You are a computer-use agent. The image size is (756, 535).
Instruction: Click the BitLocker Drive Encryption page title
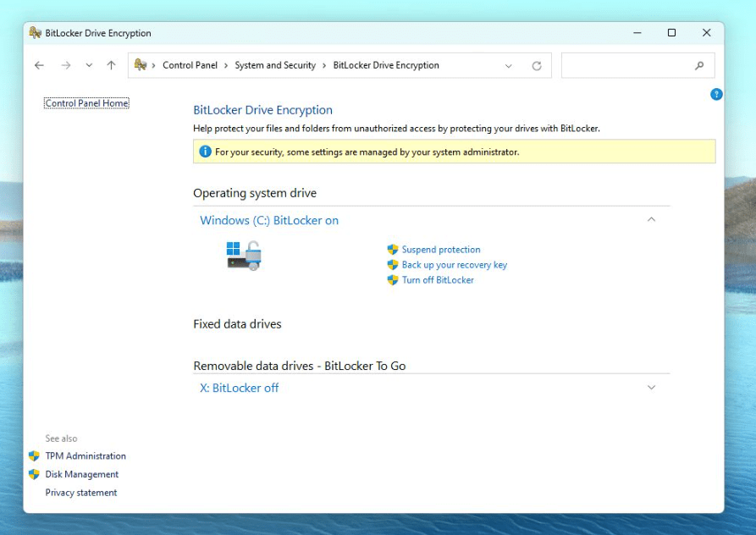pyautogui.click(x=262, y=110)
